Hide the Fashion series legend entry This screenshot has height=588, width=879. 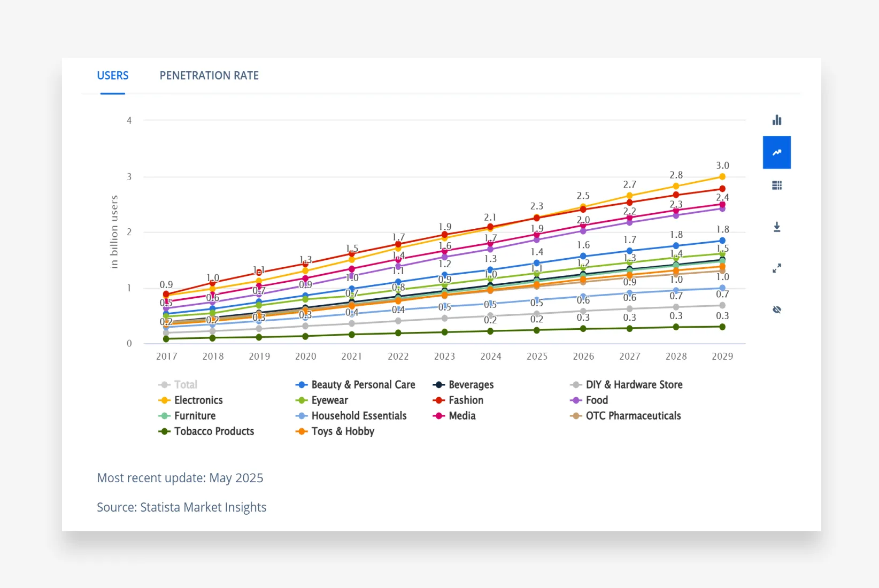pyautogui.click(x=465, y=400)
